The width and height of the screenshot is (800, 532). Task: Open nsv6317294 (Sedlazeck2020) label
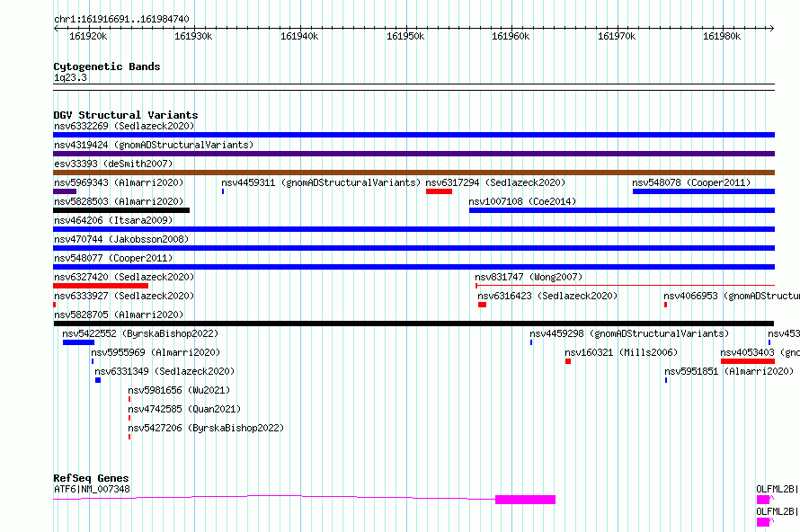[x=495, y=182]
